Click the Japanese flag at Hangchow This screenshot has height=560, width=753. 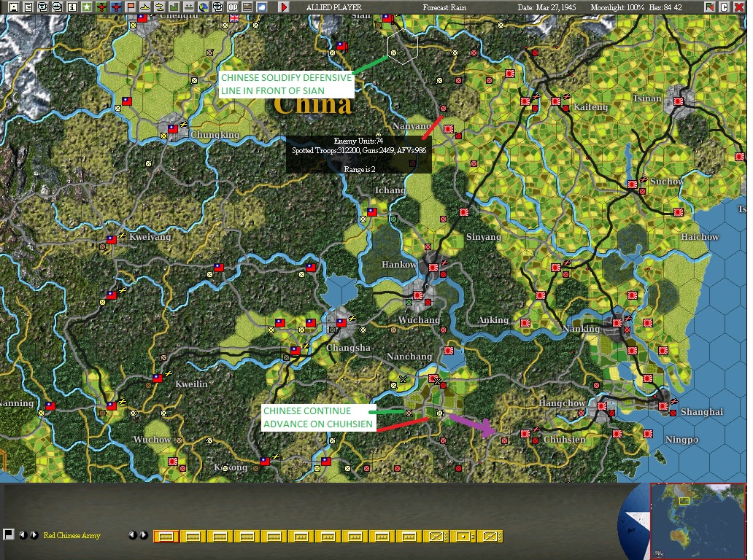pyautogui.click(x=602, y=406)
